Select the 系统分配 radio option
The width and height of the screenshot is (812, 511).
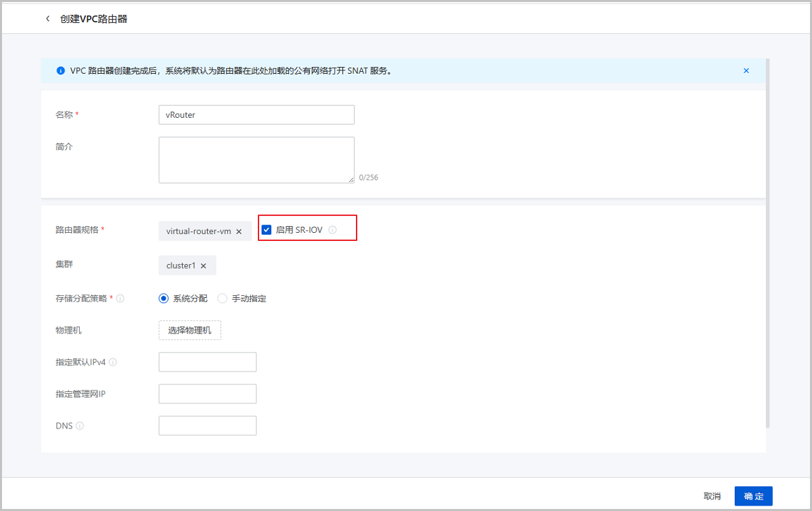(x=163, y=298)
